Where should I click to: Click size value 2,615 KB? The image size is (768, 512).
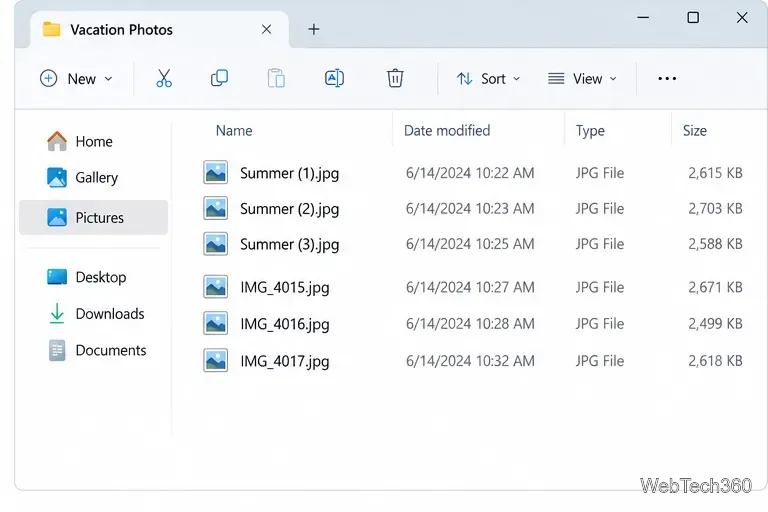click(x=715, y=173)
